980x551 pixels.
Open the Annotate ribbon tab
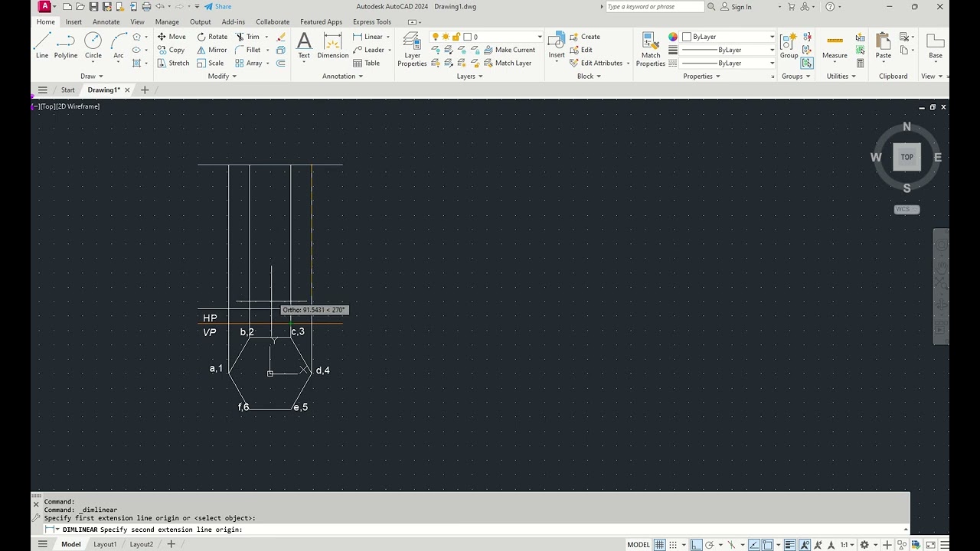coord(106,21)
